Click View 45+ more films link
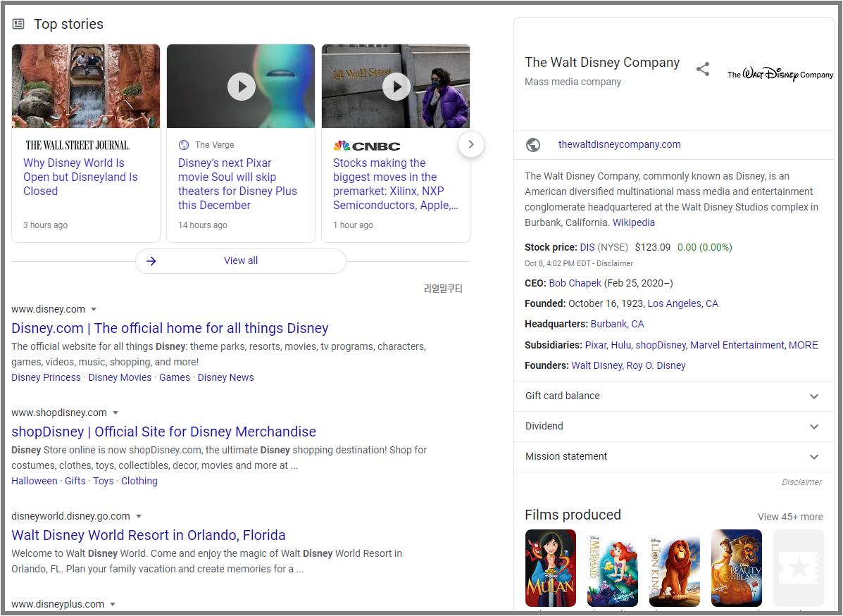The image size is (843, 616). click(790, 517)
